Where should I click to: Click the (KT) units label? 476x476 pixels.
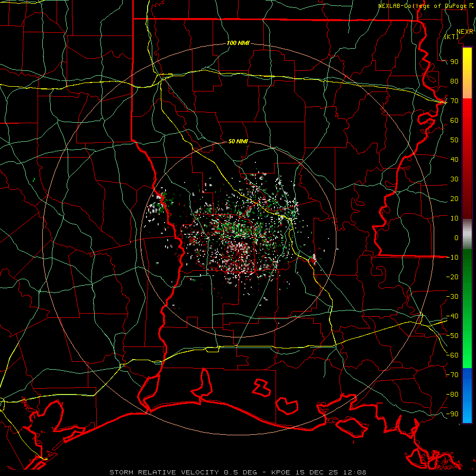[x=452, y=36]
